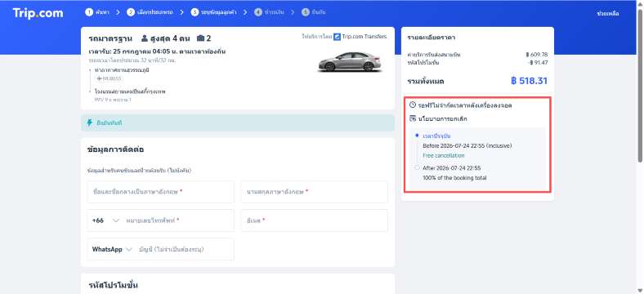Select step 3 customer details stage

click(213, 12)
